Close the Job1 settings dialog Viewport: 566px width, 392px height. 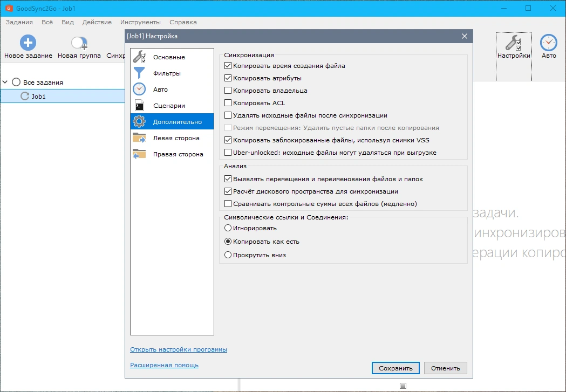coord(465,36)
